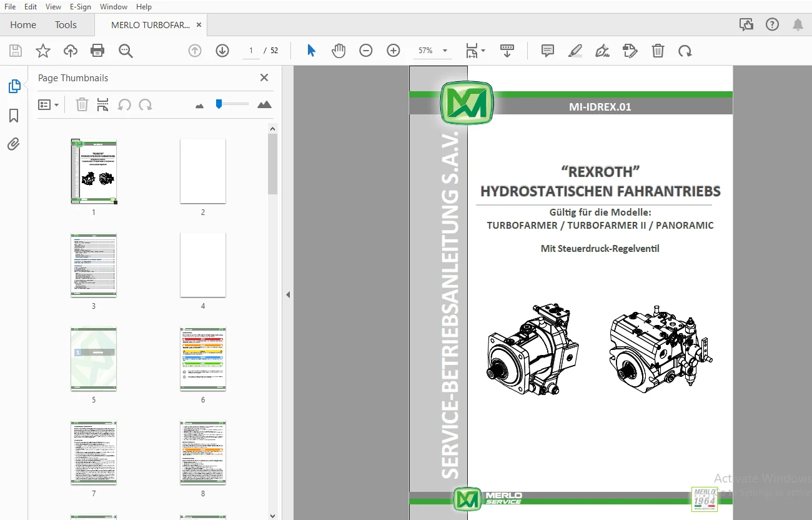Close the Page Thumbnails panel
The width and height of the screenshot is (812, 520).
coord(264,77)
